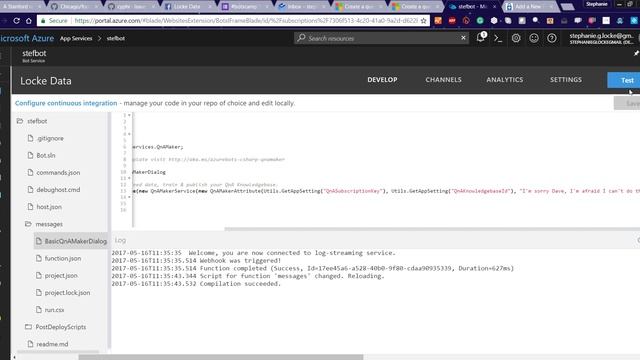The image size is (640, 360).
Task: Switch to the Inbox browser tab
Action: (x=300, y=7)
